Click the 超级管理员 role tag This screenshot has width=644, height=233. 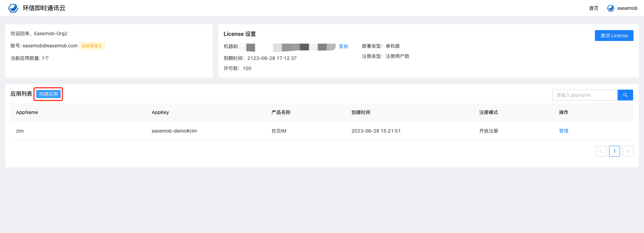91,46
